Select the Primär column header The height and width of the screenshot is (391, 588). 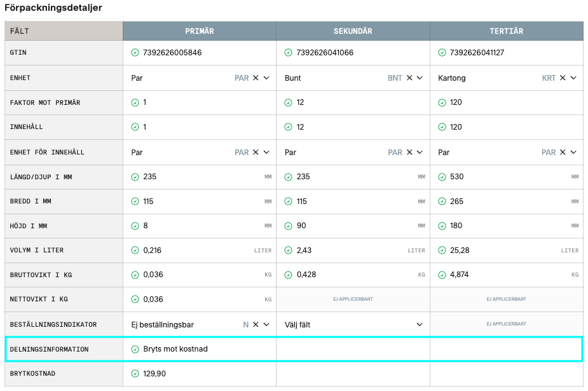pos(199,31)
